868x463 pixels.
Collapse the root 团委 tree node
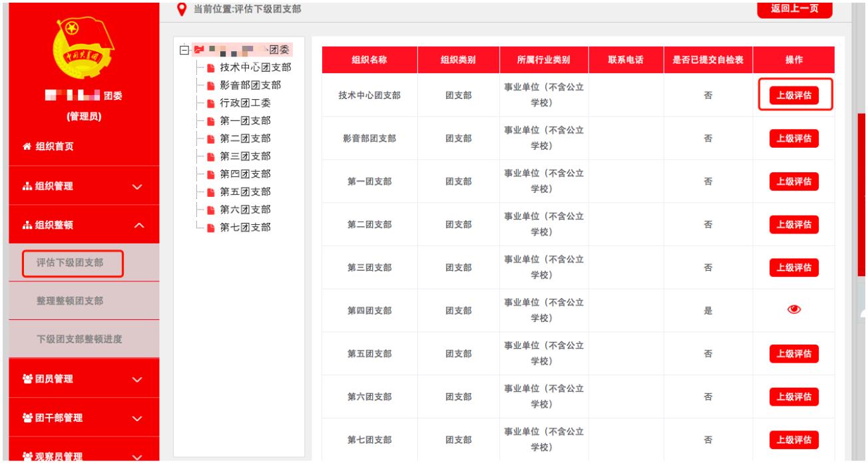pos(183,49)
